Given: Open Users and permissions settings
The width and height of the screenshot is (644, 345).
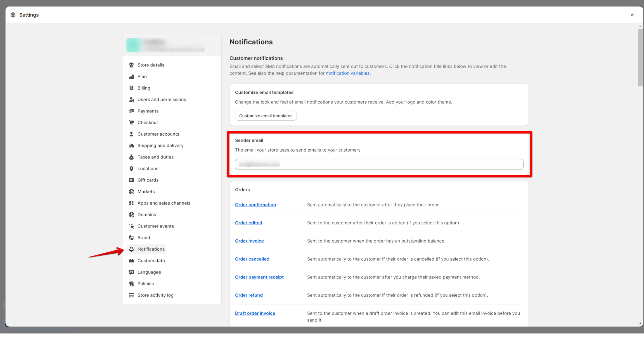Looking at the screenshot, I should click(x=162, y=100).
